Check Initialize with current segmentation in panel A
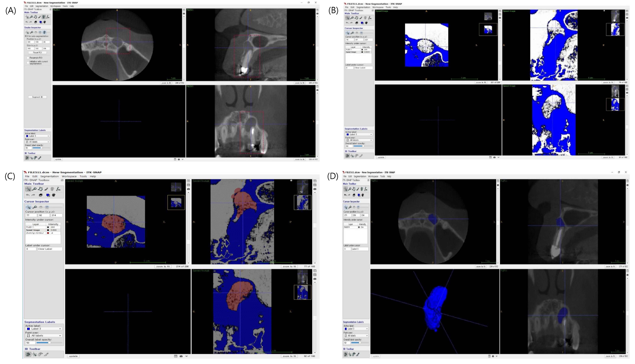The image size is (635, 364). [x=28, y=63]
